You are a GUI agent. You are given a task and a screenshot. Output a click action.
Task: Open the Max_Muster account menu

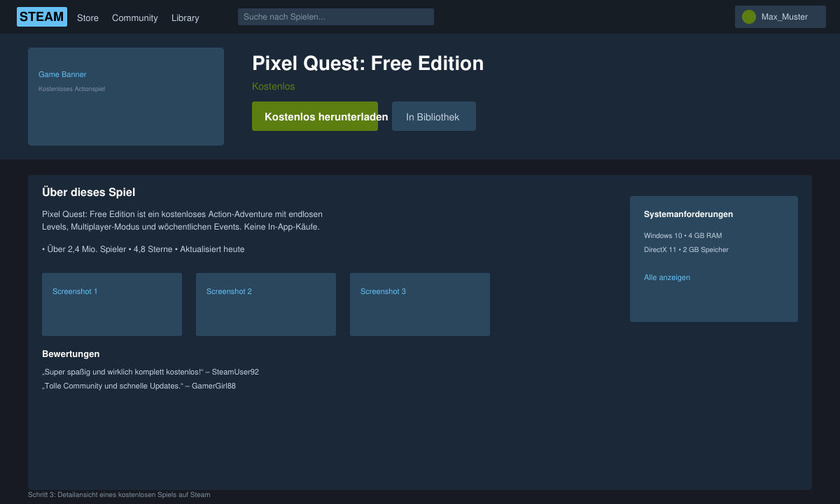coord(780,17)
